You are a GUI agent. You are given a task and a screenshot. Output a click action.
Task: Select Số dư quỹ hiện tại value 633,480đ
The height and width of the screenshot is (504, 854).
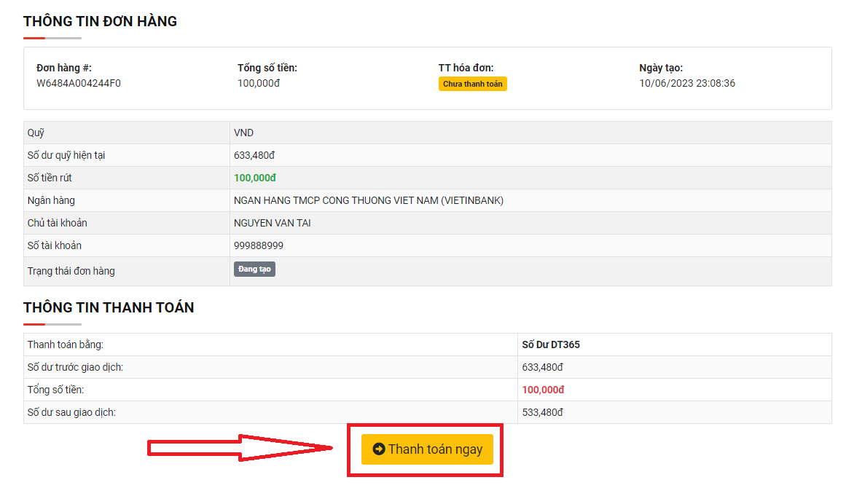(254, 155)
